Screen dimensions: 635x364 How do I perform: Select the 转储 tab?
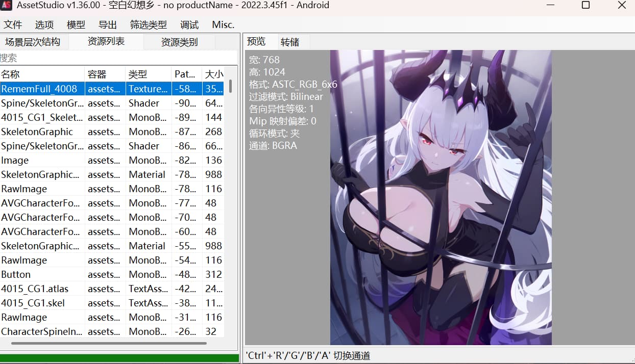[290, 42]
